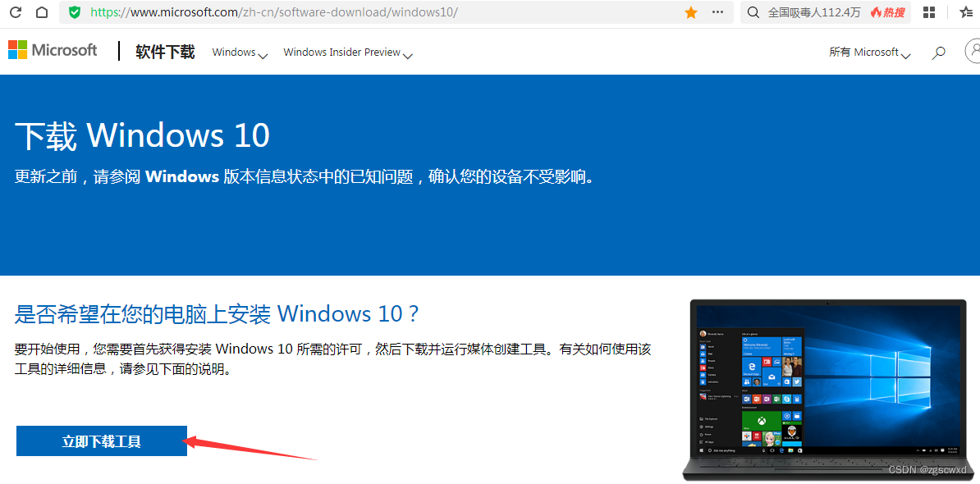The height and width of the screenshot is (484, 980).
Task: Click the search magnifier in browser search box
Action: [754, 12]
